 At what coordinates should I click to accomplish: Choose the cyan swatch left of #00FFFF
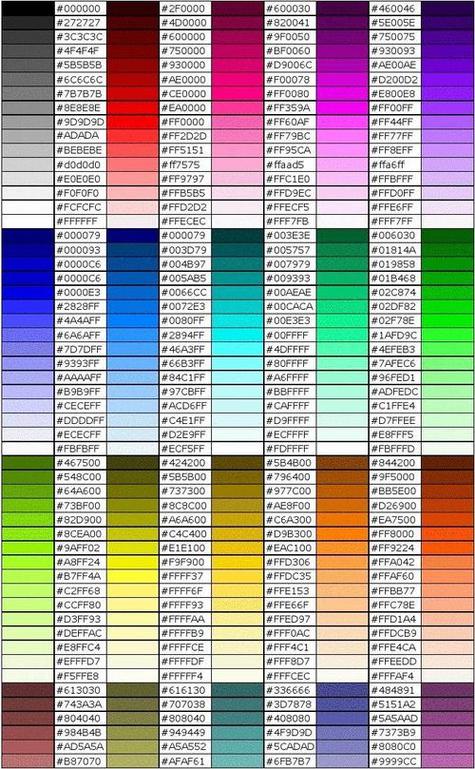(x=238, y=335)
